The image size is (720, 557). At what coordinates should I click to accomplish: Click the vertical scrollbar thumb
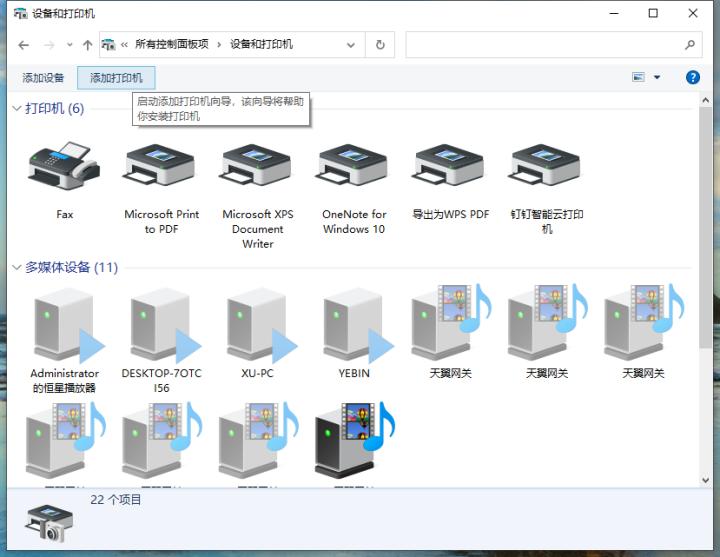pyautogui.click(x=706, y=227)
